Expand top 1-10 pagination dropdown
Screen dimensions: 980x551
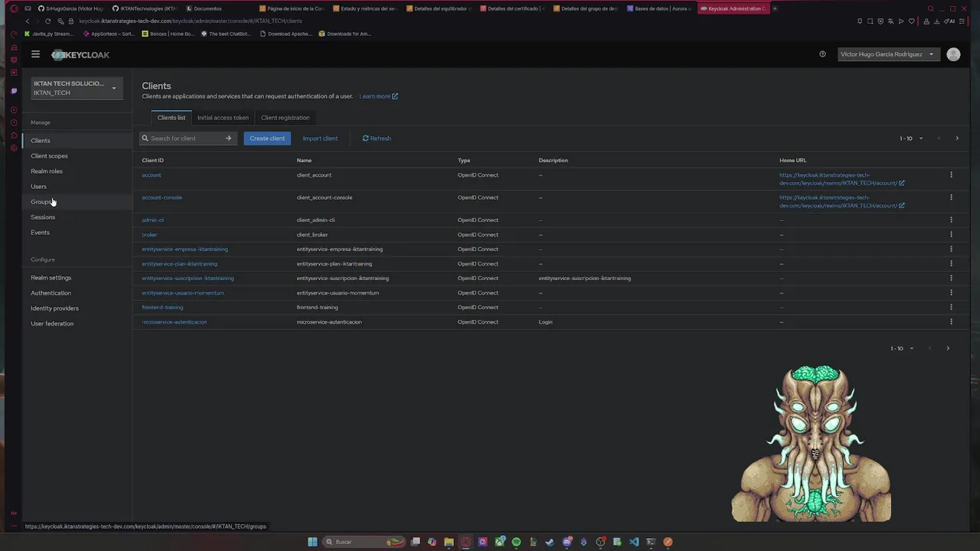point(911,139)
